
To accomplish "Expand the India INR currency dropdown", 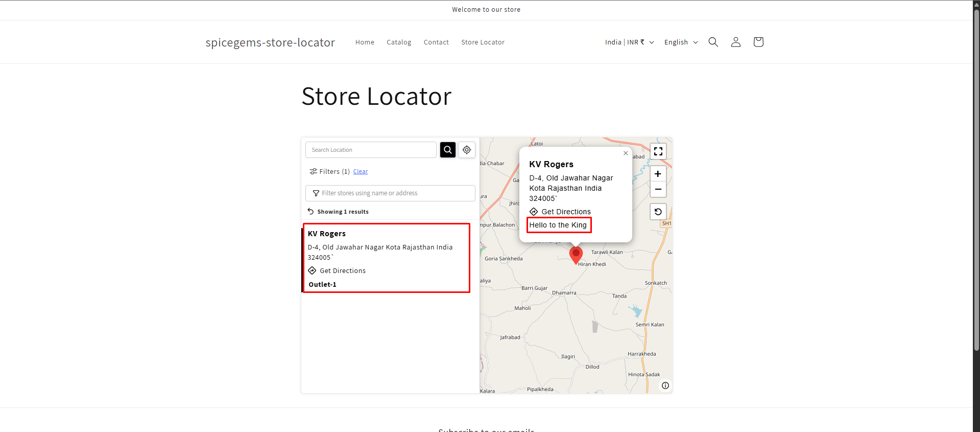I will (629, 42).
